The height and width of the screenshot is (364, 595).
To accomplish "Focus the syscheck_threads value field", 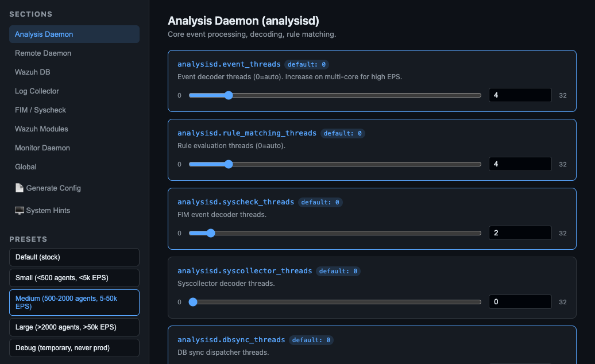I will (520, 233).
